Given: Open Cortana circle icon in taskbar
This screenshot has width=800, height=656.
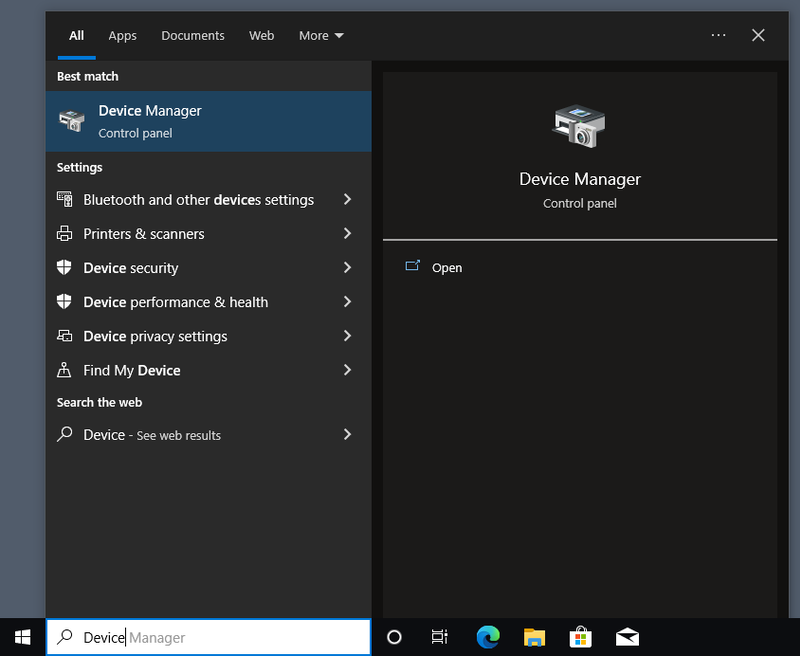Looking at the screenshot, I should tap(394, 637).
